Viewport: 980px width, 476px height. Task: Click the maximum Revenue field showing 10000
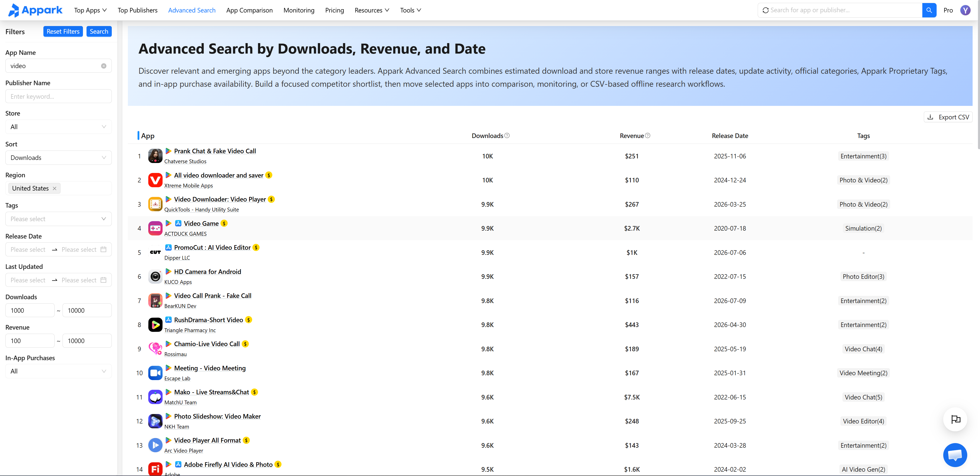(x=87, y=341)
